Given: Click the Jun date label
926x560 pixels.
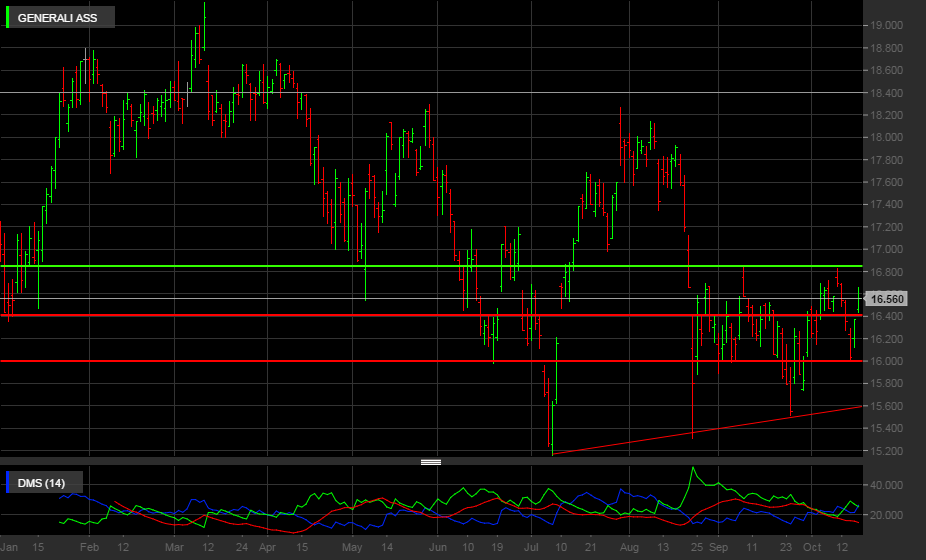Looking at the screenshot, I should point(438,547).
